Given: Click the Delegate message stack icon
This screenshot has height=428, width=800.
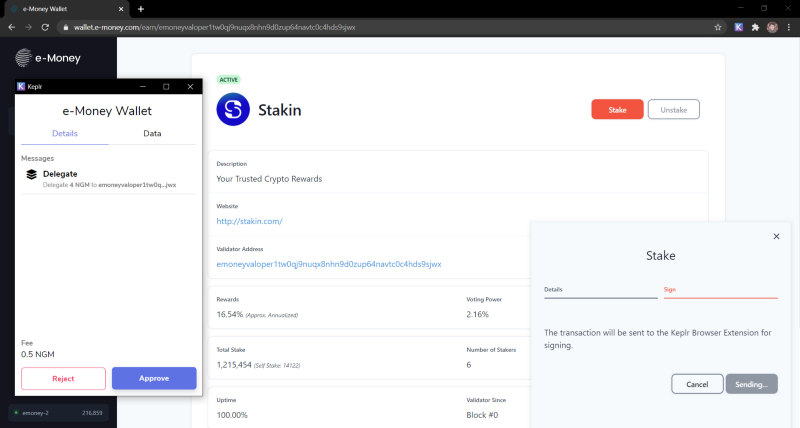Looking at the screenshot, I should pyautogui.click(x=31, y=174).
